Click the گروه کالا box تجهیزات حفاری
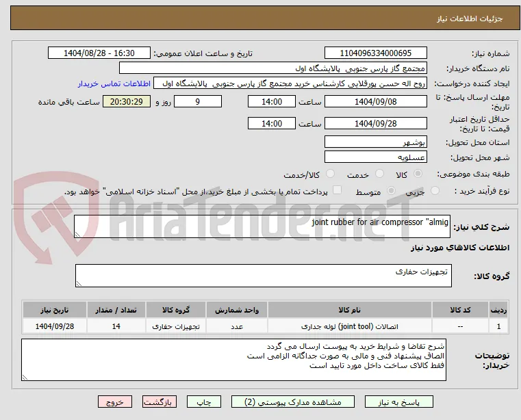 click(x=264, y=276)
